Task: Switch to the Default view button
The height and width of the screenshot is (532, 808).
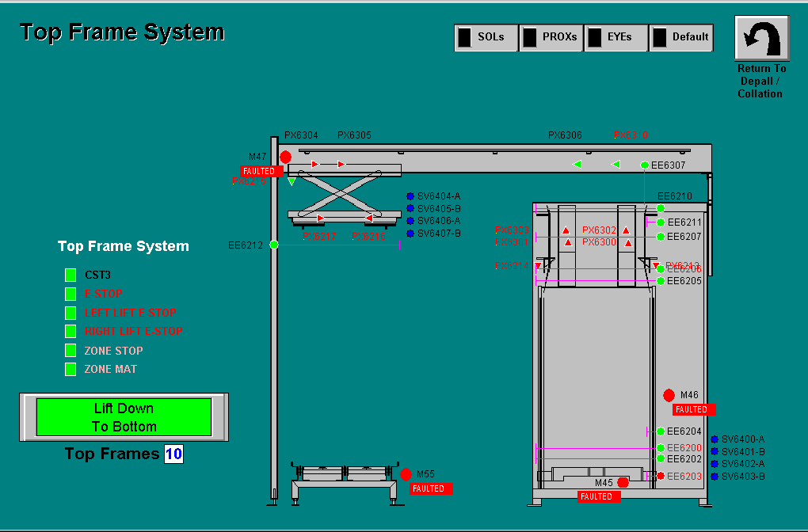Action: pyautogui.click(x=680, y=37)
